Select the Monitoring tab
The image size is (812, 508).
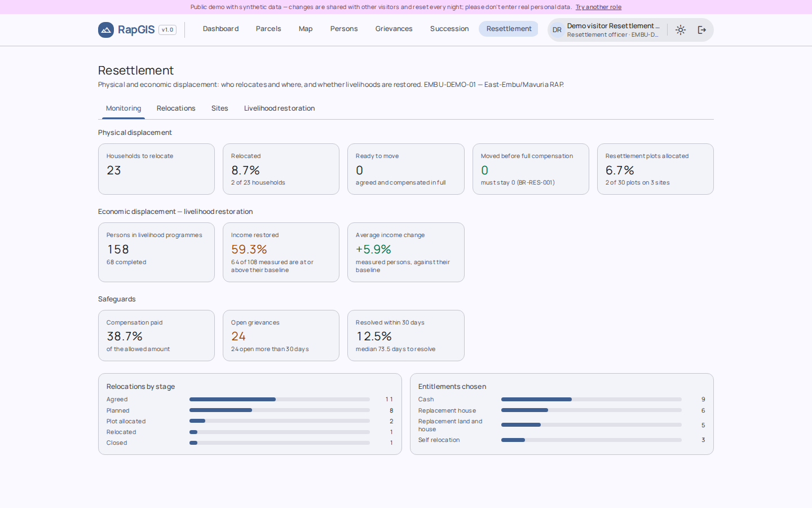tap(123, 108)
